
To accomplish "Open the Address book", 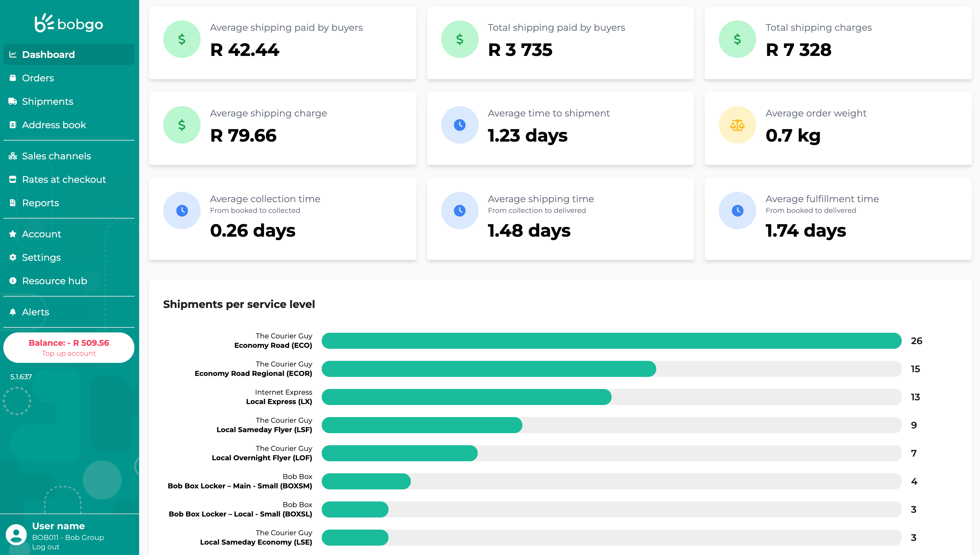I will [x=69, y=125].
